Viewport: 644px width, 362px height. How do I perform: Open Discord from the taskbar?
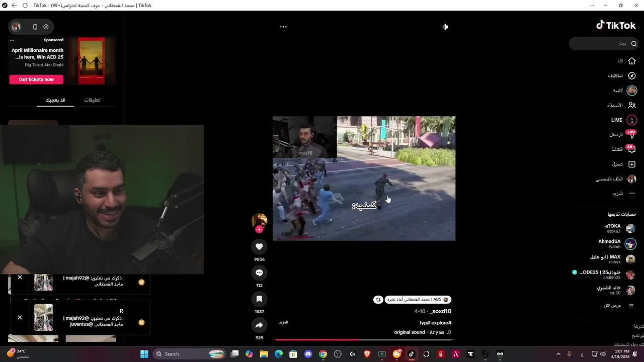308,354
